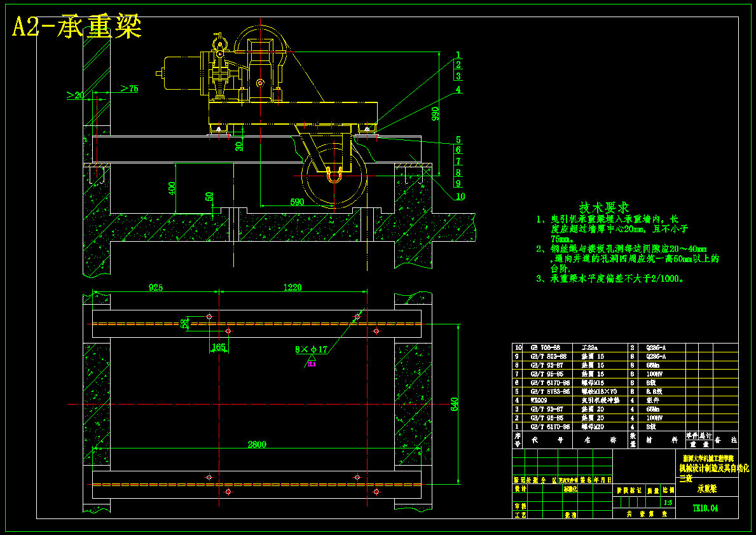Select the "螺栓M16×70" part name cell
756x535 pixels.
(600, 392)
